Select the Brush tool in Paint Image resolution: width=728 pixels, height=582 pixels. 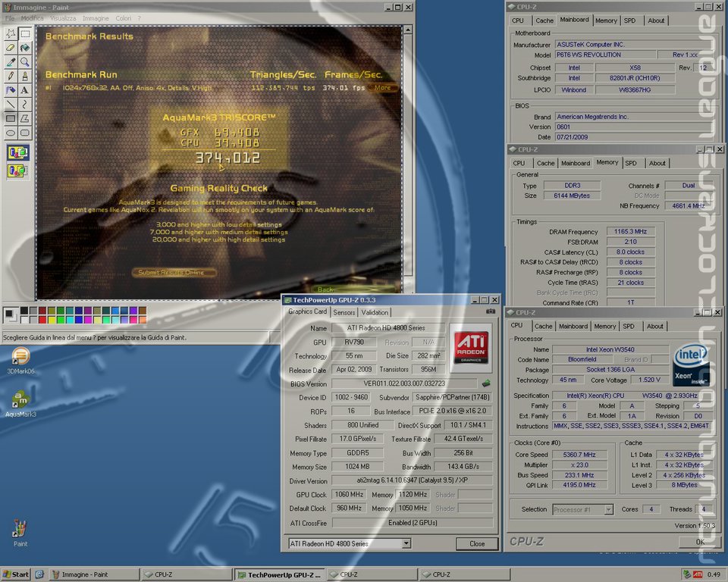(25, 76)
